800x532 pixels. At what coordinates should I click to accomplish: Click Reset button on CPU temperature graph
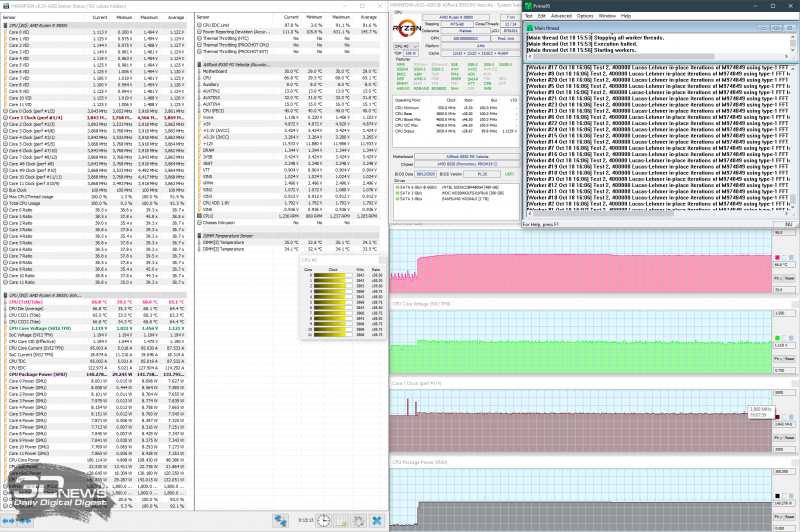point(789,278)
